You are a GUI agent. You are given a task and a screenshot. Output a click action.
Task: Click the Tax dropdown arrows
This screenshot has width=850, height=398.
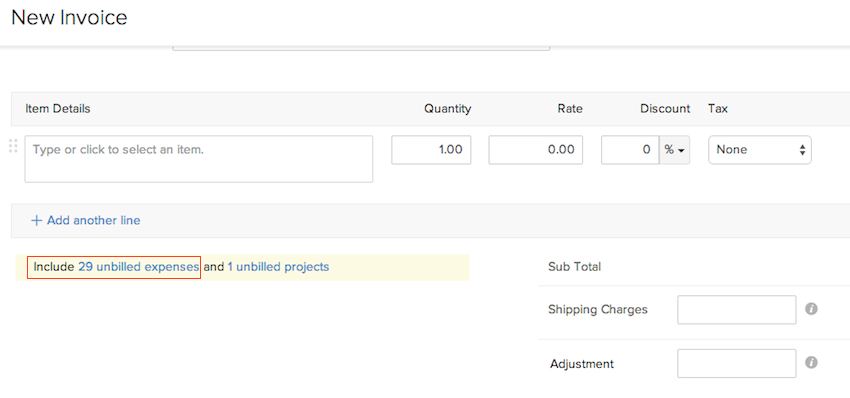tap(802, 150)
